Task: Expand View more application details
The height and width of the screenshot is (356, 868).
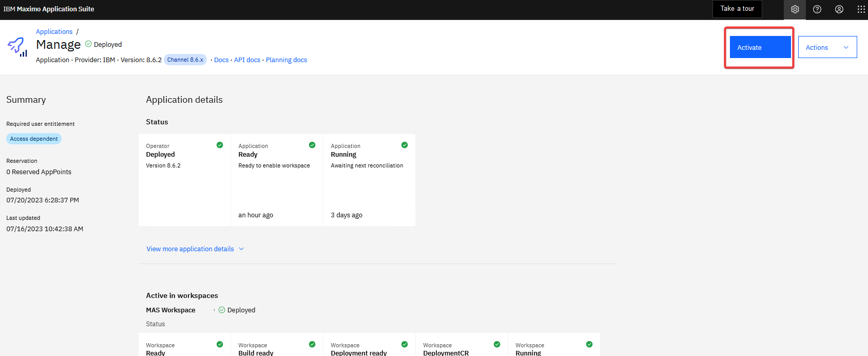Action: pos(195,249)
